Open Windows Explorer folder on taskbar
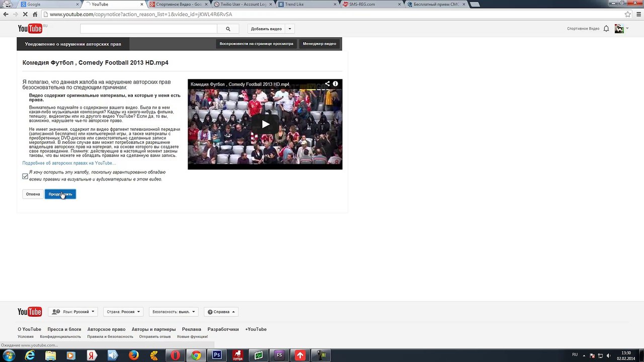Screen dimensions: 644x362 click(x=51, y=355)
